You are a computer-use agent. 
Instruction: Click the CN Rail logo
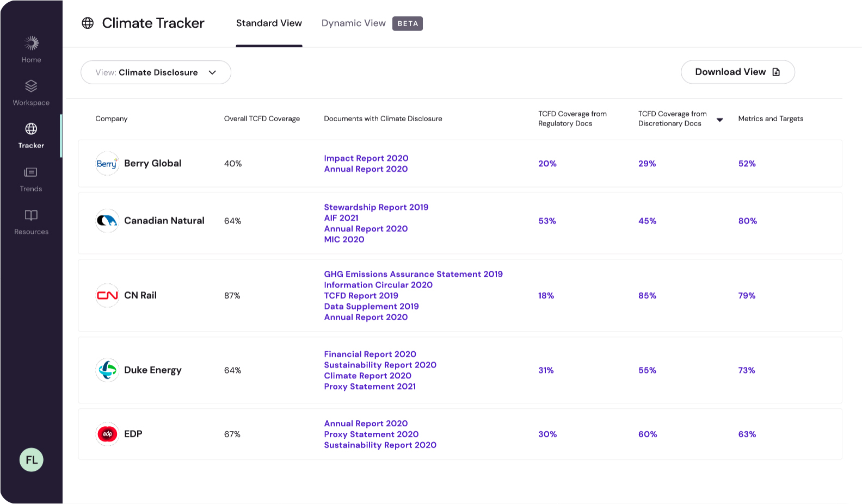[x=107, y=296]
